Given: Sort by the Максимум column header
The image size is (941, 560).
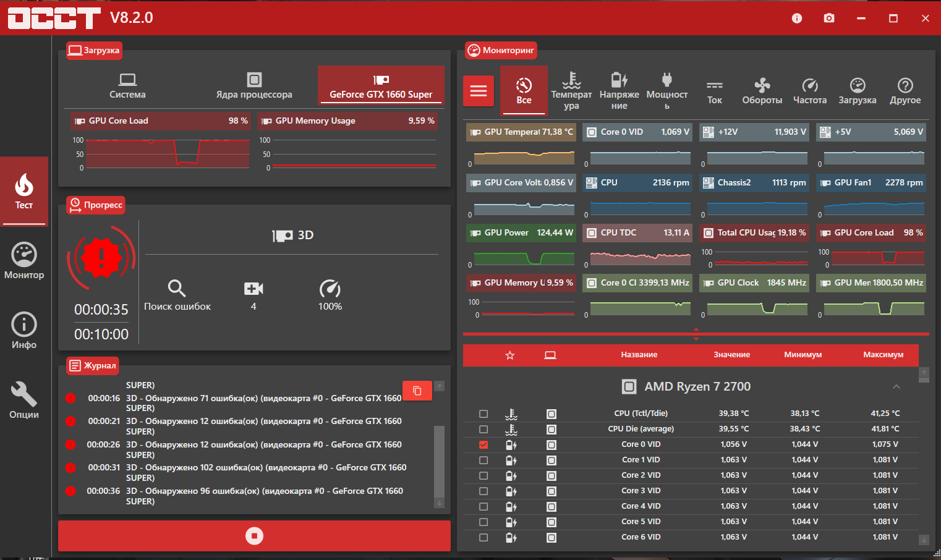Looking at the screenshot, I should (884, 355).
